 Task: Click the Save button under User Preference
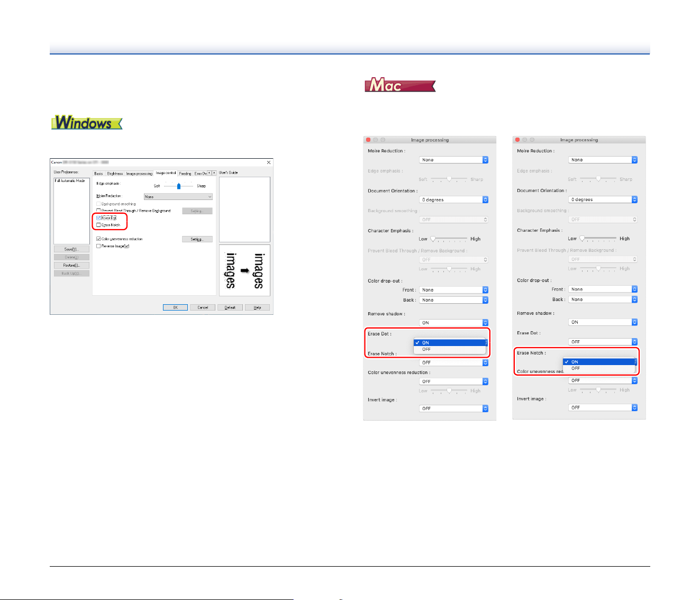[x=71, y=249]
